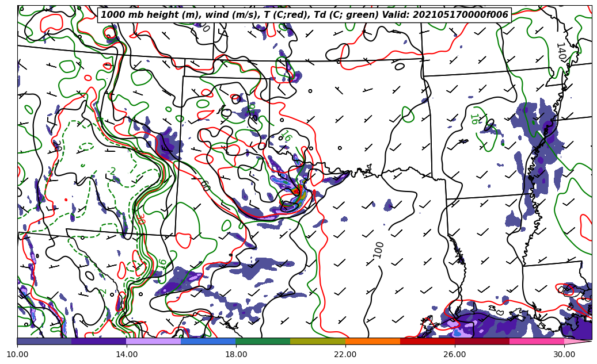
Task: Select the blue 16–18 colorbar segment
Action: click(208, 341)
